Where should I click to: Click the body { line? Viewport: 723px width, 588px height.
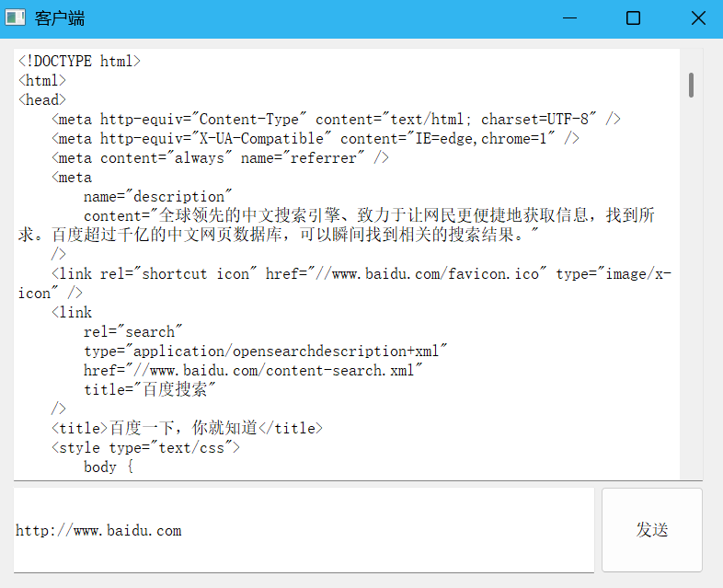(109, 467)
